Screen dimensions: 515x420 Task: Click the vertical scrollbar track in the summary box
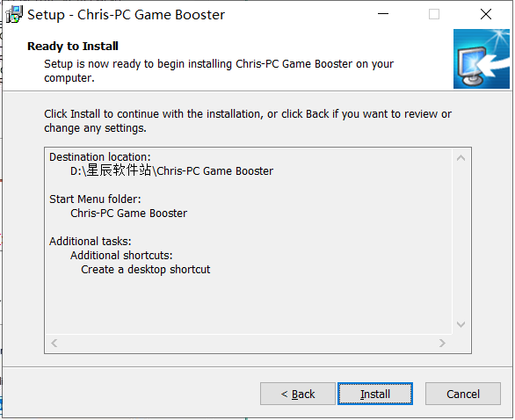[x=461, y=242]
